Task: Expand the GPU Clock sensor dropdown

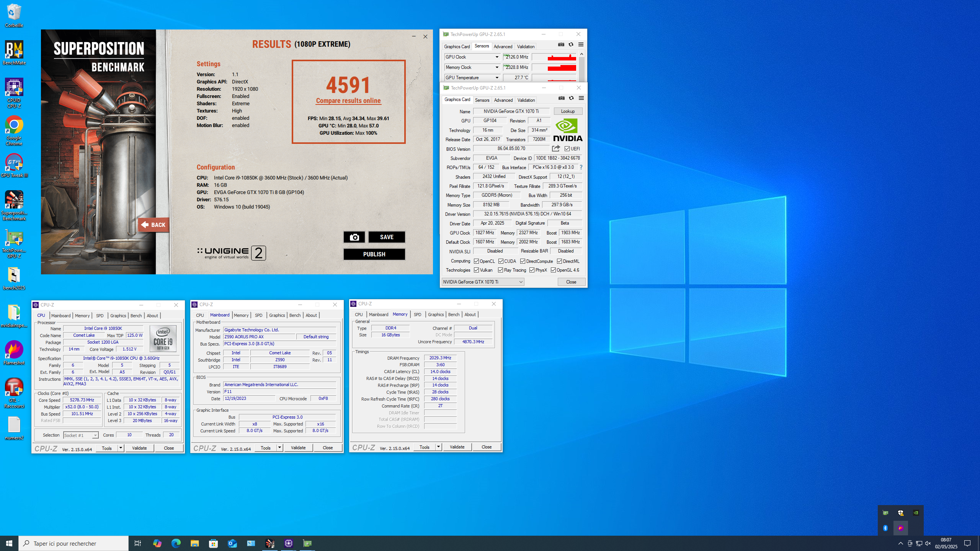Action: [x=497, y=57]
